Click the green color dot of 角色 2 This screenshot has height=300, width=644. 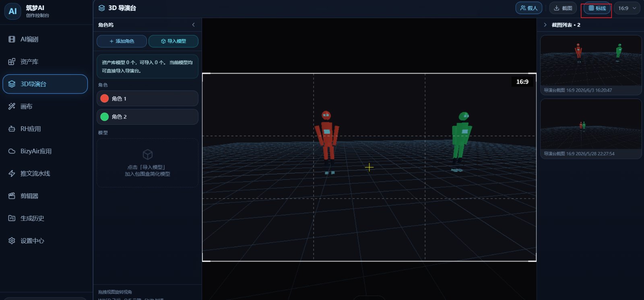tap(105, 117)
